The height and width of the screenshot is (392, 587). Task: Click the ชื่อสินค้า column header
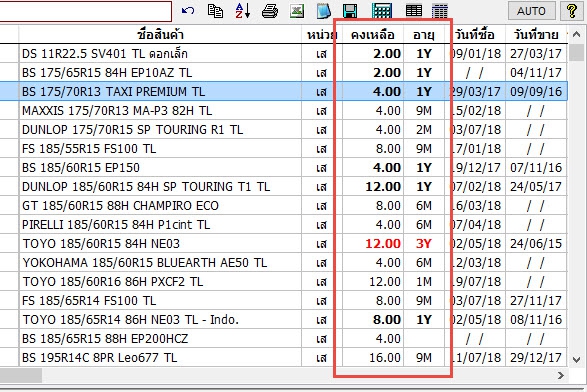pos(160,34)
